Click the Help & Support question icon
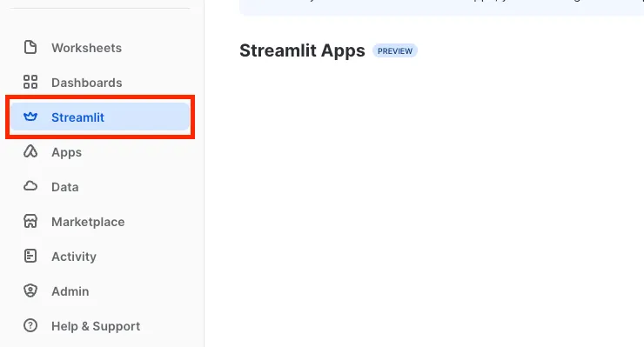 tap(30, 325)
